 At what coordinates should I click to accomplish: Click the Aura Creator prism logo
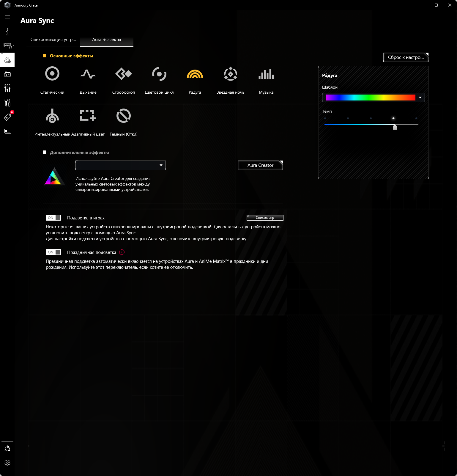click(54, 177)
